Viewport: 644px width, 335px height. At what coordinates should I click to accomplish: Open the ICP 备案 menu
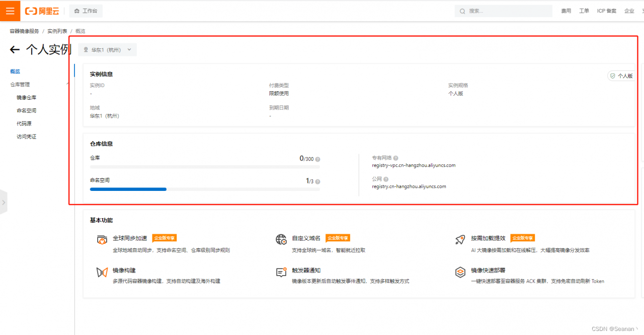607,11
